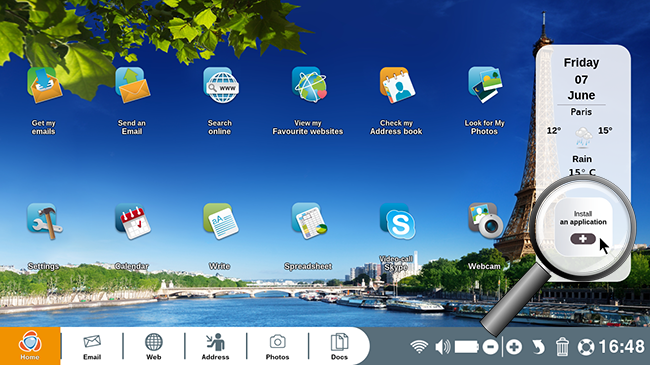The width and height of the screenshot is (650, 365).
Task: Open View my Favourite websites icon
Action: pyautogui.click(x=309, y=85)
